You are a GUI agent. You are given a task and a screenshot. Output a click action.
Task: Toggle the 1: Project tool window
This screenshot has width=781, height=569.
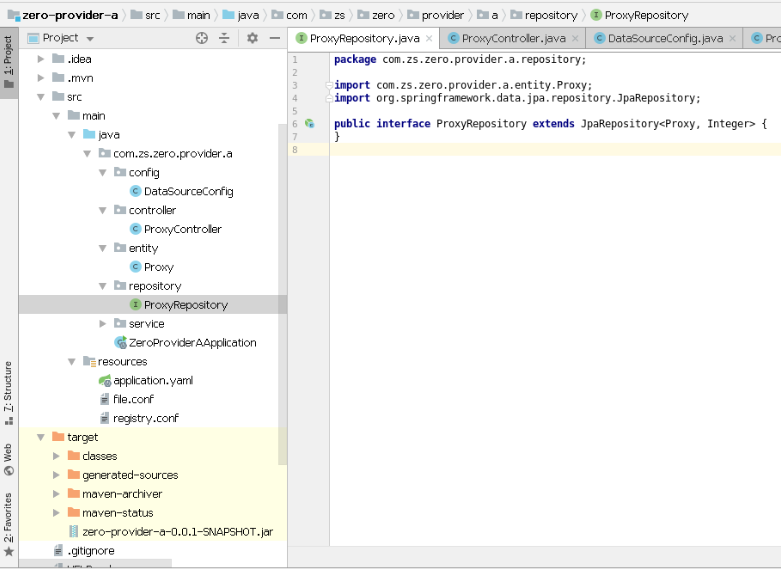pos(8,62)
